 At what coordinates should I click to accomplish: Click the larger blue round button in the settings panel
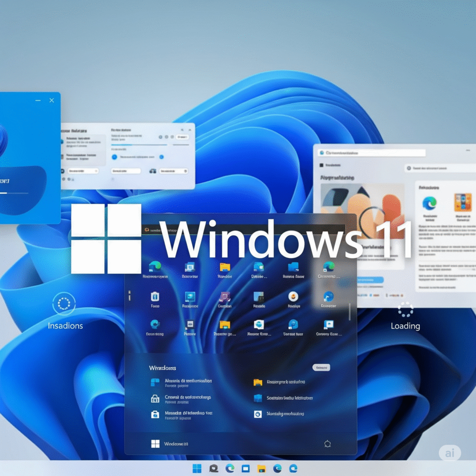(114, 157)
